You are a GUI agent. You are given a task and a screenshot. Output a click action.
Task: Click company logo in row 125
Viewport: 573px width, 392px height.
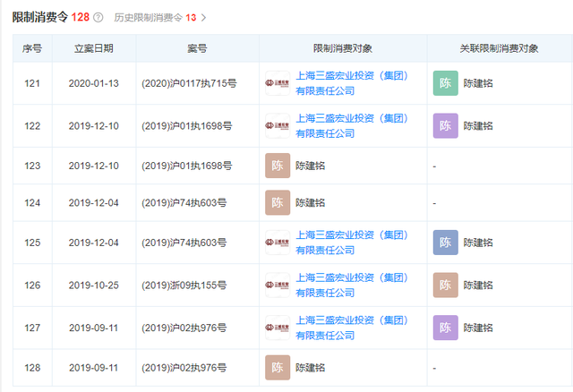coord(278,243)
